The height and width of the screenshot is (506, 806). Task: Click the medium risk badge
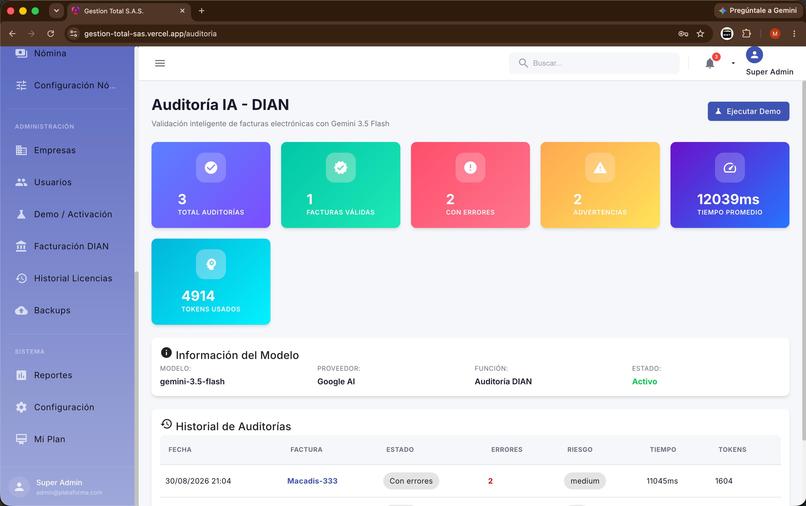[584, 481]
